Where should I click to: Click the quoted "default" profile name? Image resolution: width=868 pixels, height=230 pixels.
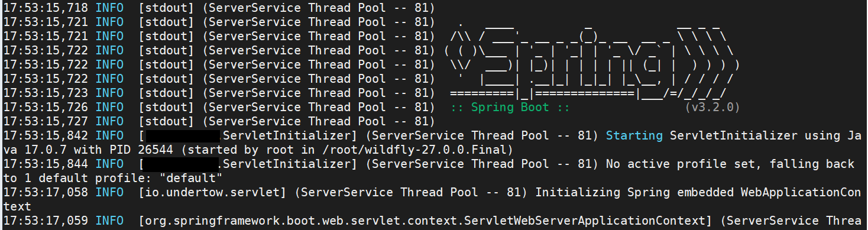coord(190,179)
